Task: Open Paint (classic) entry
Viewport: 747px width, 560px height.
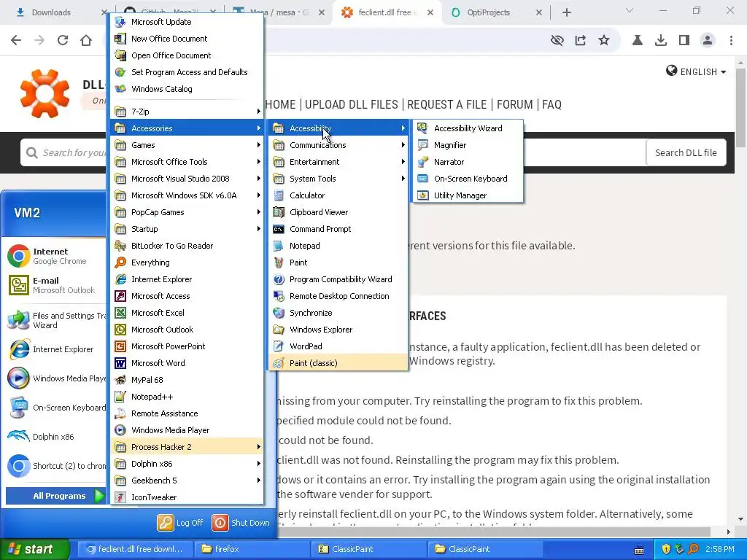Action: coord(338,363)
